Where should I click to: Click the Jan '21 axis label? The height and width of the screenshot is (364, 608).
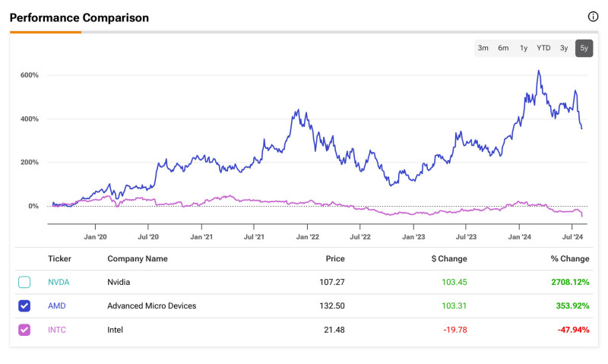(201, 237)
